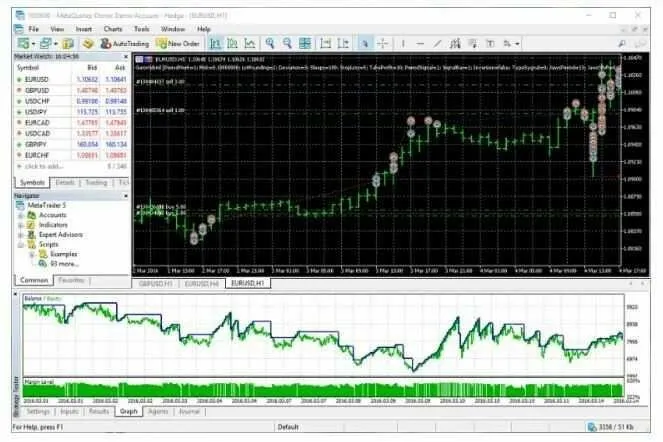Switch to EURUSD,H4 chart tab
663x442 pixels.
[202, 283]
